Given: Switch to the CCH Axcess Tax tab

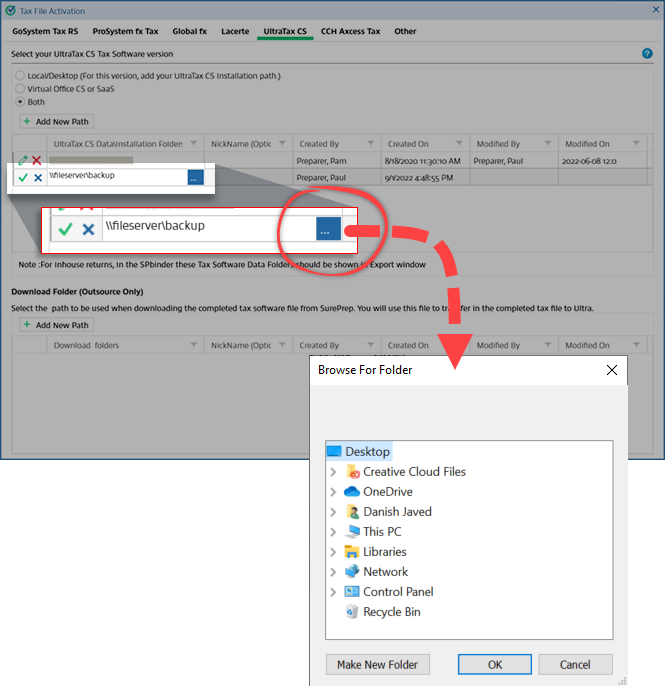Looking at the screenshot, I should point(350,31).
